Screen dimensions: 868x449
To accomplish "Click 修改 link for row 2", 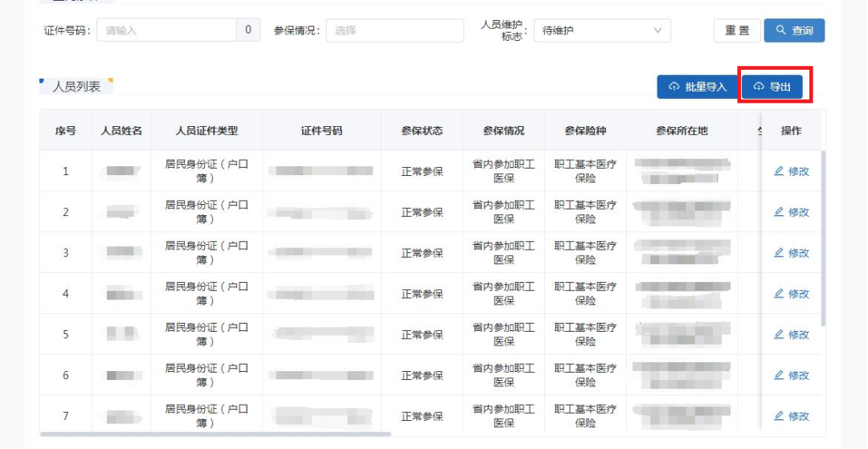I will [x=792, y=212].
